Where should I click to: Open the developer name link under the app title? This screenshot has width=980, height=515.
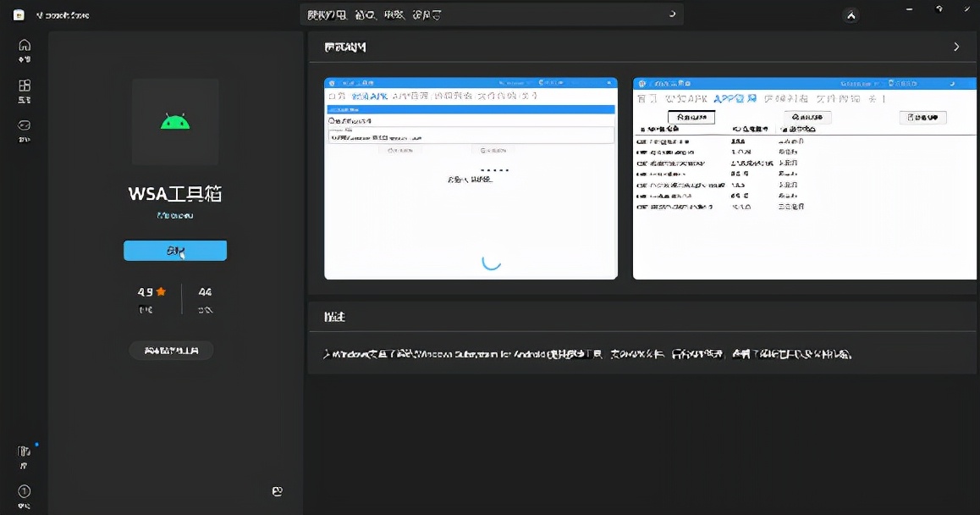pyautogui.click(x=175, y=214)
